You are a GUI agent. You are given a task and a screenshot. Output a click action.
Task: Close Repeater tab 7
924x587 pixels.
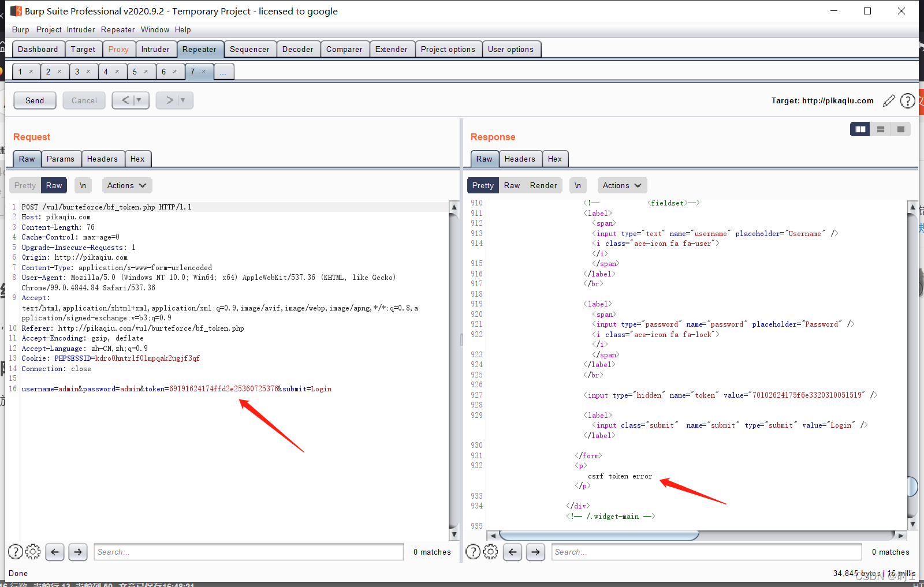point(204,72)
